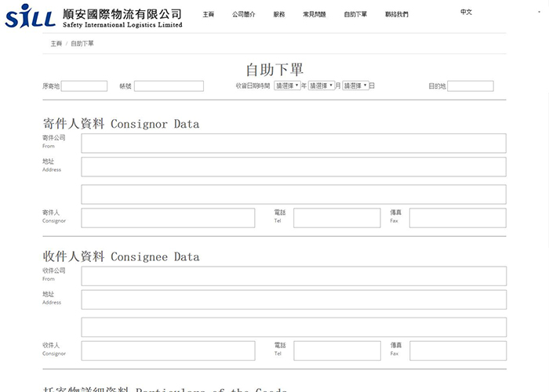Click the 原寄地 origin input field
549x392 pixels.
click(x=84, y=86)
